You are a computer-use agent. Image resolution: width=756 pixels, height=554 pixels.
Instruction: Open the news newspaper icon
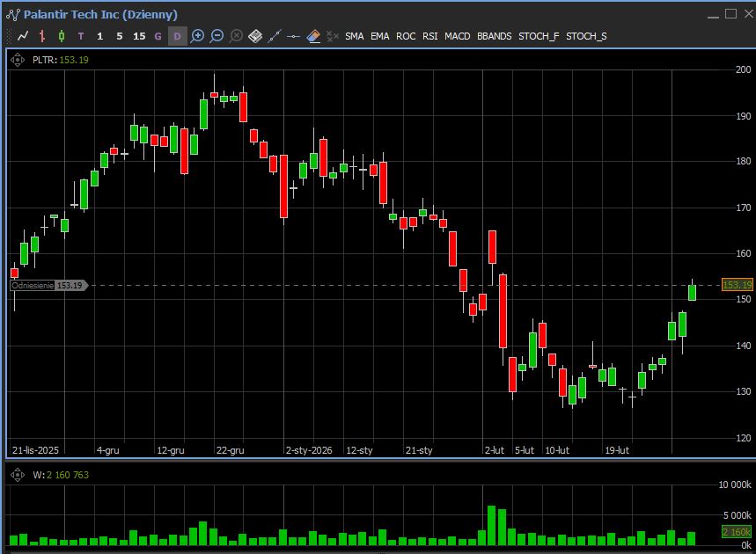(x=255, y=36)
